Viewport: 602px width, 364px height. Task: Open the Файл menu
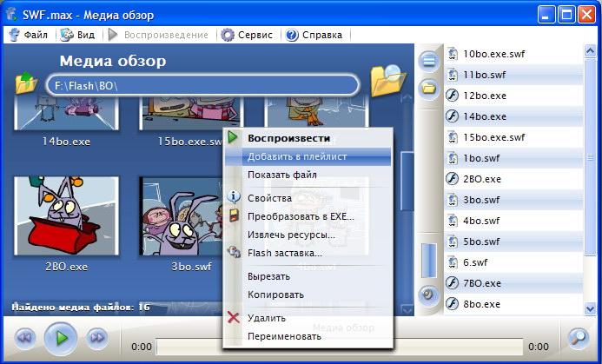point(29,35)
